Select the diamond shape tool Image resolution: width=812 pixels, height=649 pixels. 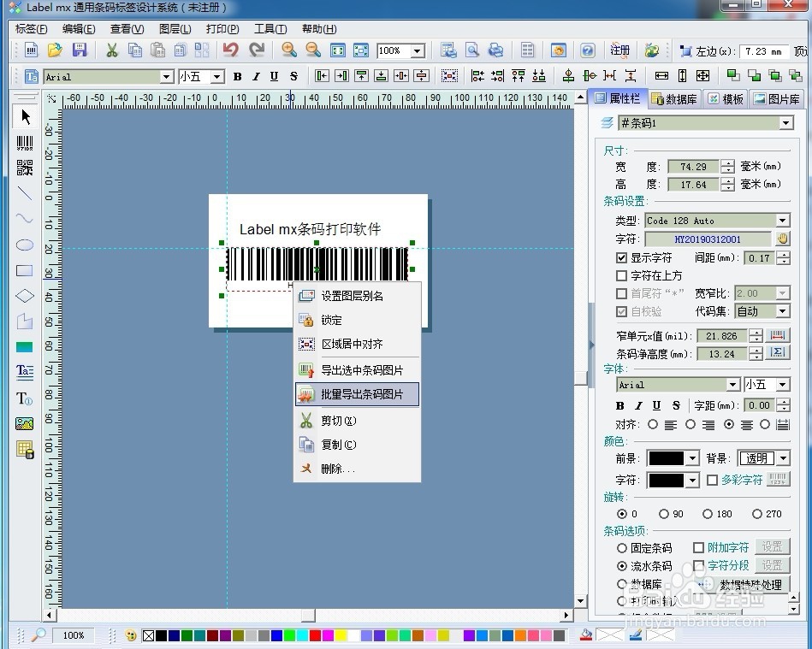tap(24, 296)
